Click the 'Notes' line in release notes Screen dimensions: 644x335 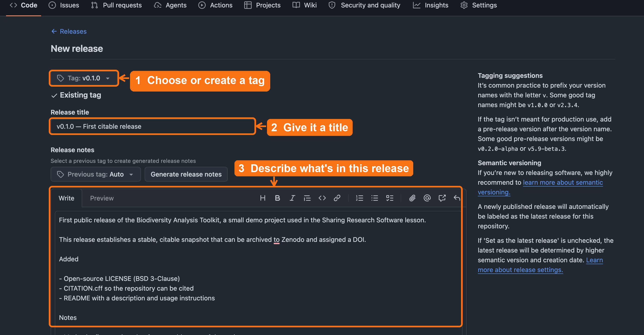click(x=68, y=318)
